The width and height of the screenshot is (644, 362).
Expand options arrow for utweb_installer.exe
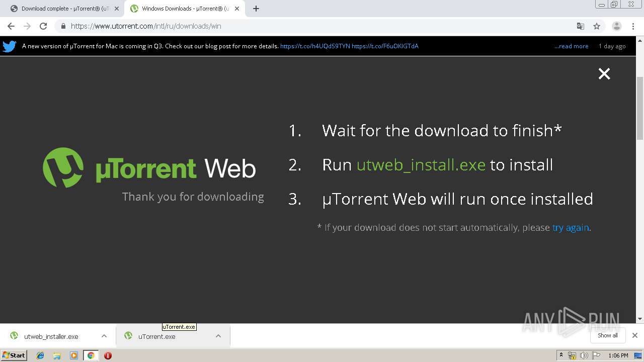tap(104, 336)
